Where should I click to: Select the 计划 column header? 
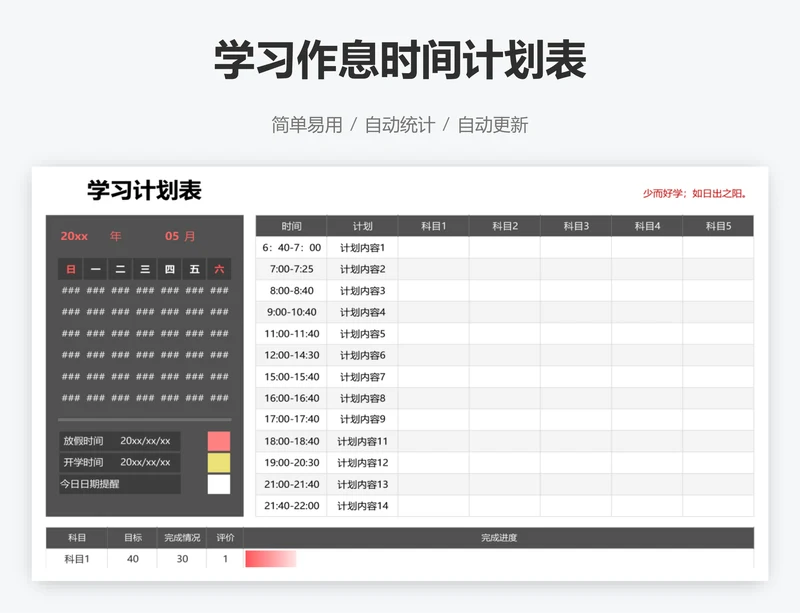(362, 226)
